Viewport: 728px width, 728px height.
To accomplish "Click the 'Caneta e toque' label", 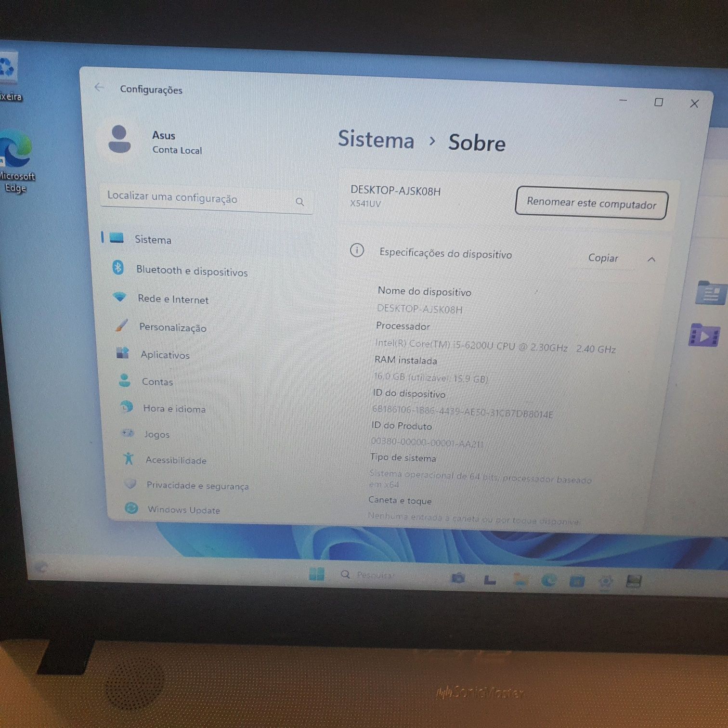I will pyautogui.click(x=400, y=500).
